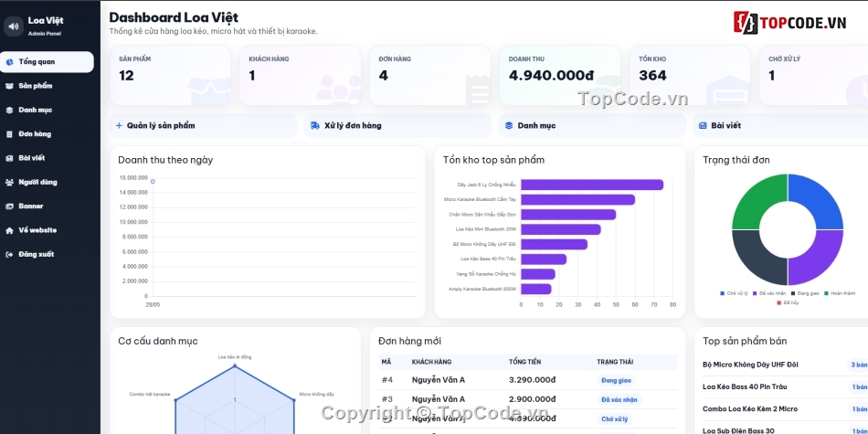Screen dimensions: 868x434
Task: Click the Người dùng users icon in sidebar
Action: pyautogui.click(x=9, y=182)
